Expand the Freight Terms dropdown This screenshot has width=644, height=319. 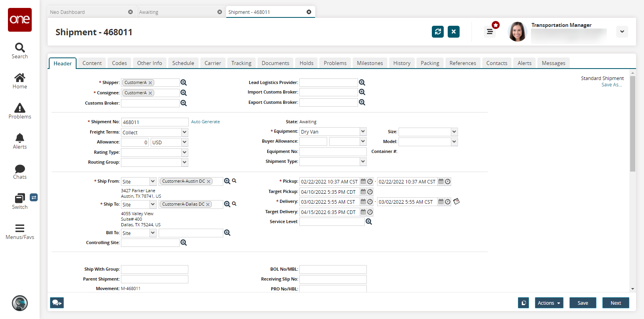(184, 132)
